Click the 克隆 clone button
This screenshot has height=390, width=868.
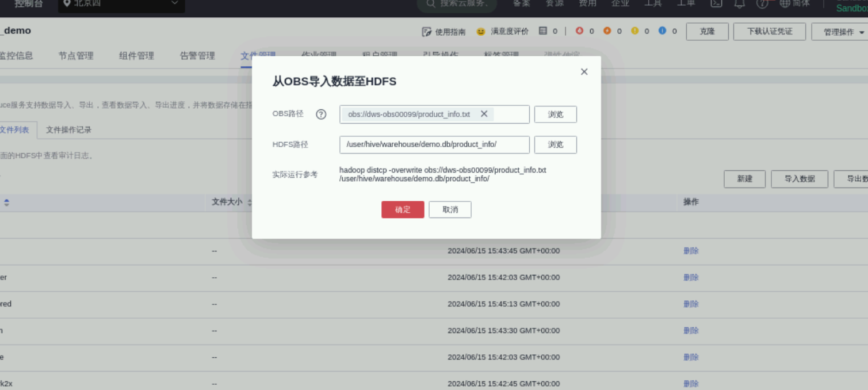[707, 32]
